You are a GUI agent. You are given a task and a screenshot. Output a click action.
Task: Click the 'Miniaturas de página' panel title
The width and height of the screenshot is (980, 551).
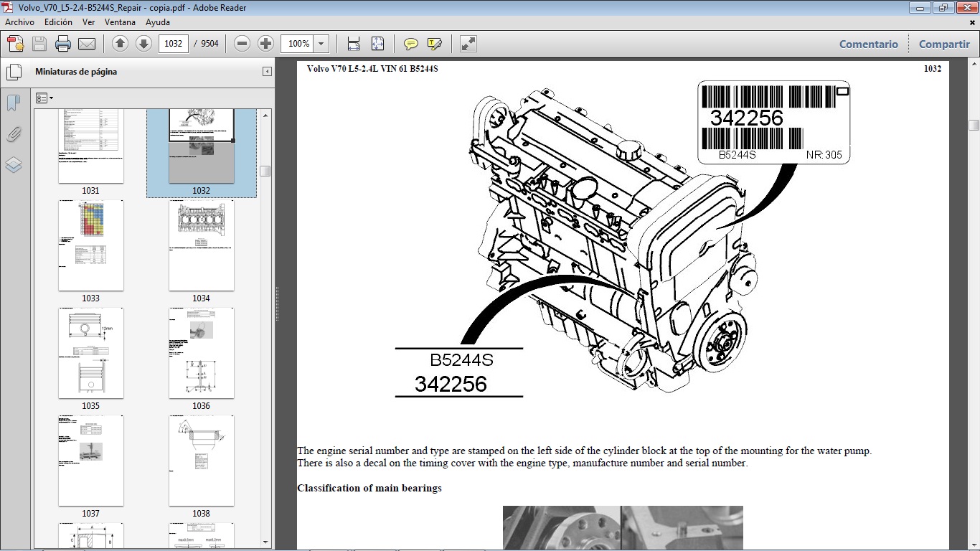tap(76, 72)
